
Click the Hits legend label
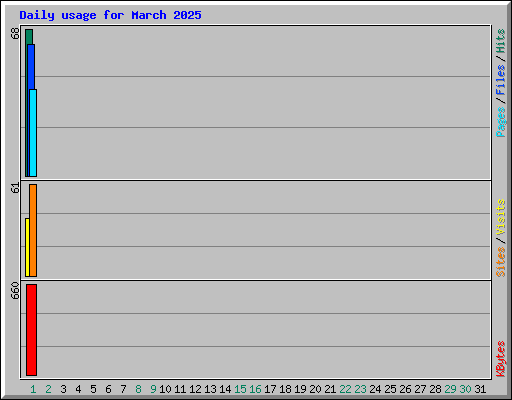click(x=500, y=41)
